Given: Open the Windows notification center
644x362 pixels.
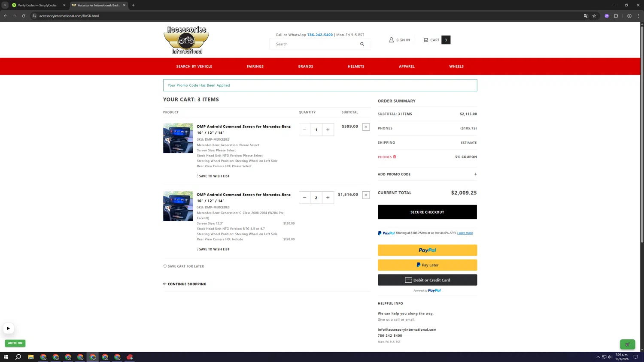Looking at the screenshot, I should [x=636, y=357].
